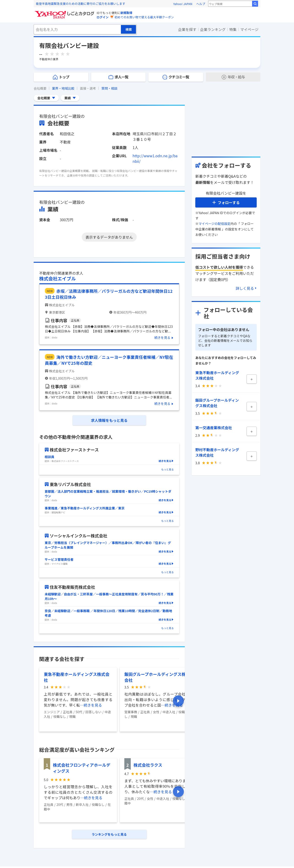This screenshot has height=868, width=294.
Task: Click もっと見る under 東急リバブル
Action: [168, 521]
